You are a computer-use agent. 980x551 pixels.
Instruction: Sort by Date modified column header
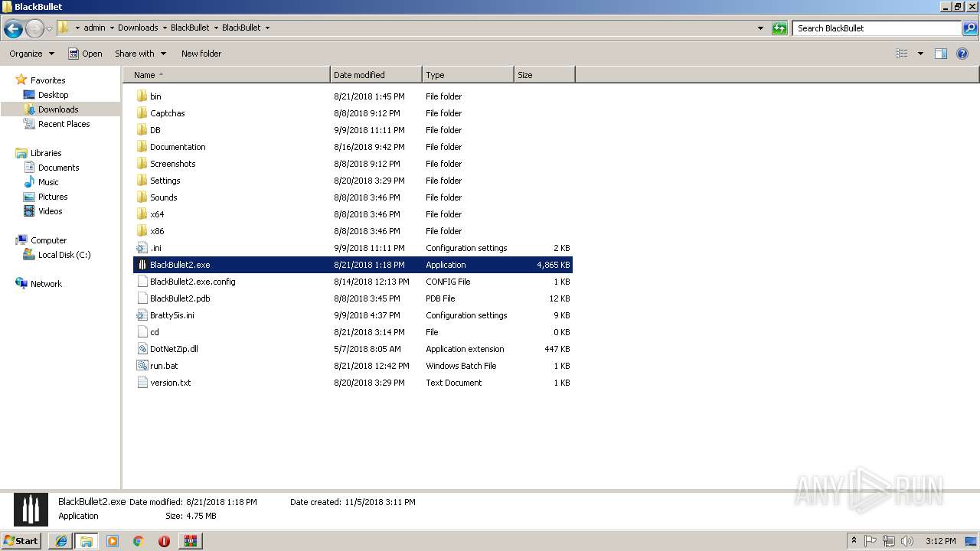click(x=376, y=75)
